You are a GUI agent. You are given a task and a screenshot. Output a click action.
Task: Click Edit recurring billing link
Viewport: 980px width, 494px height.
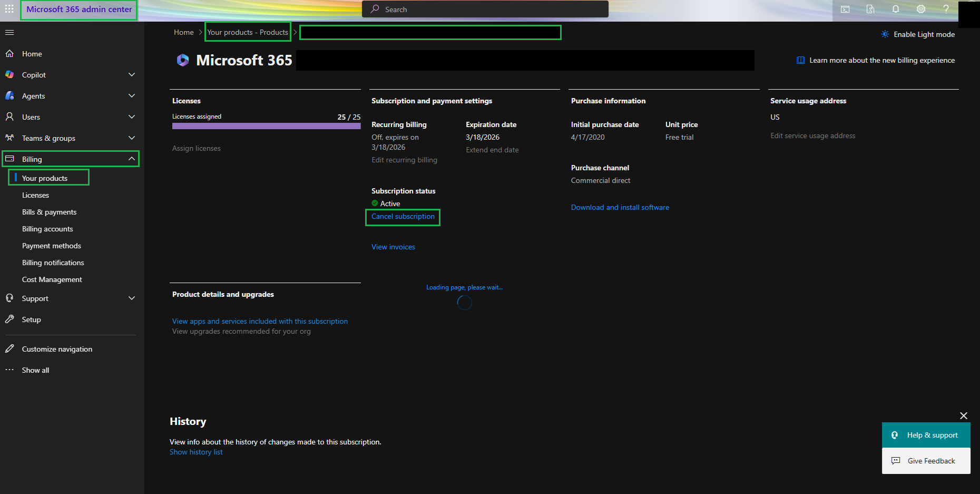tap(404, 160)
